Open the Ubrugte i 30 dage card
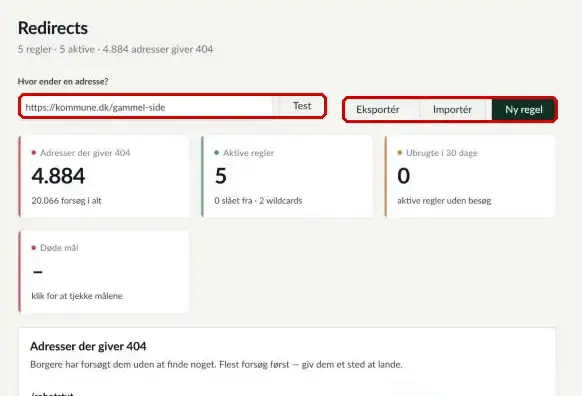 click(x=470, y=177)
